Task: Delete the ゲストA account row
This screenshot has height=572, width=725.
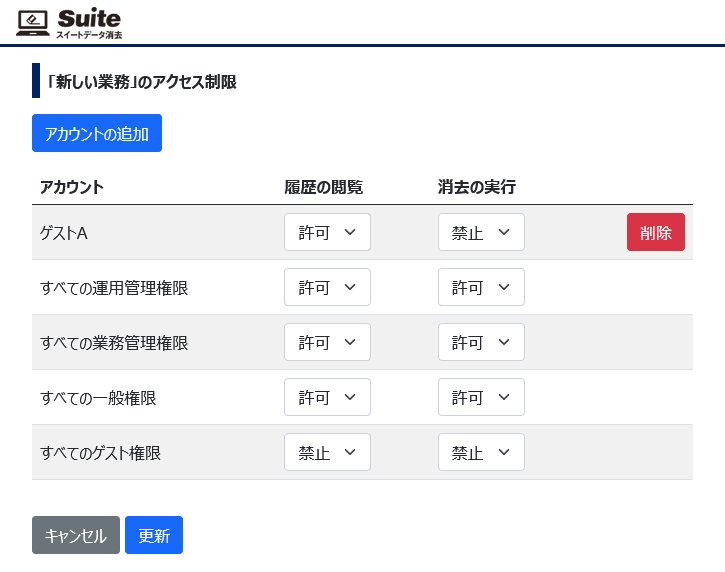Action: 656,232
